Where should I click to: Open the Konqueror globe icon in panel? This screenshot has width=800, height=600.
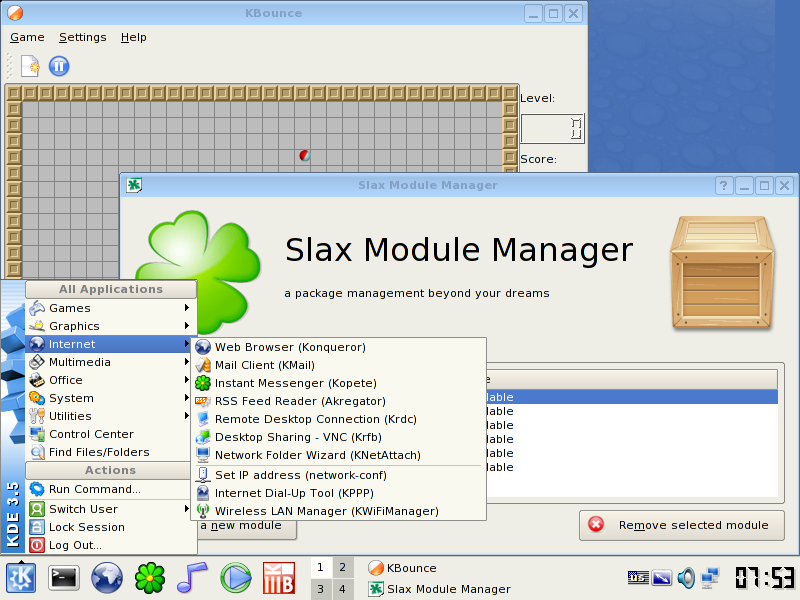click(x=107, y=578)
